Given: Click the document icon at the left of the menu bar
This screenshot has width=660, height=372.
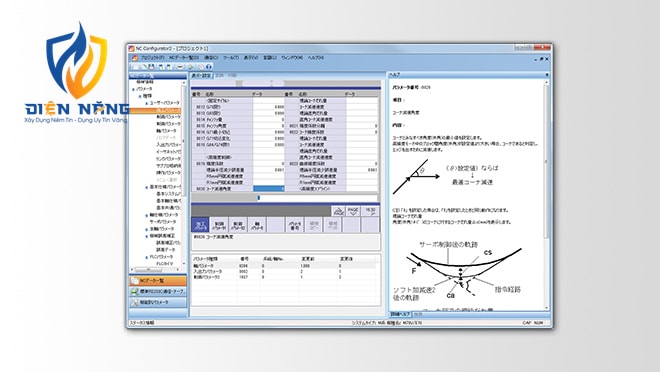Looking at the screenshot, I should coord(135,58).
